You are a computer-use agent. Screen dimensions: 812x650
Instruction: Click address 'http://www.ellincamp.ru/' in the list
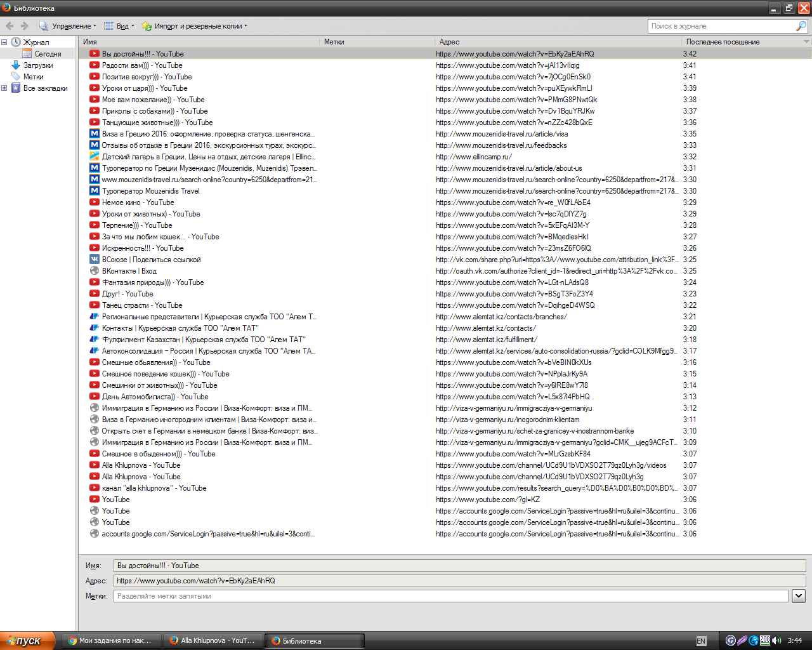click(474, 157)
